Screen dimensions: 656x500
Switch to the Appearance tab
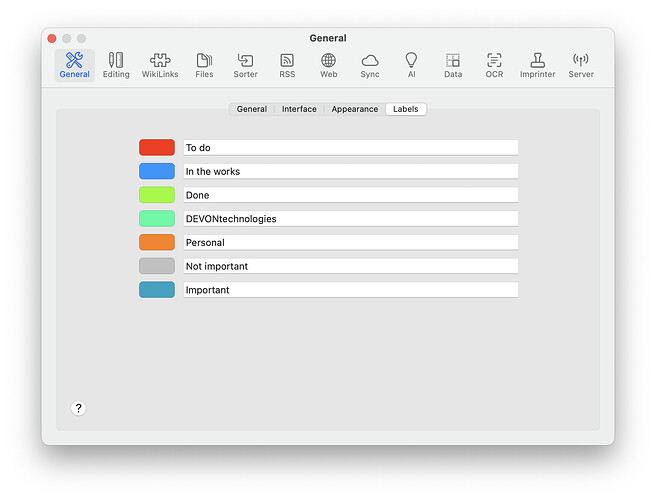click(355, 109)
